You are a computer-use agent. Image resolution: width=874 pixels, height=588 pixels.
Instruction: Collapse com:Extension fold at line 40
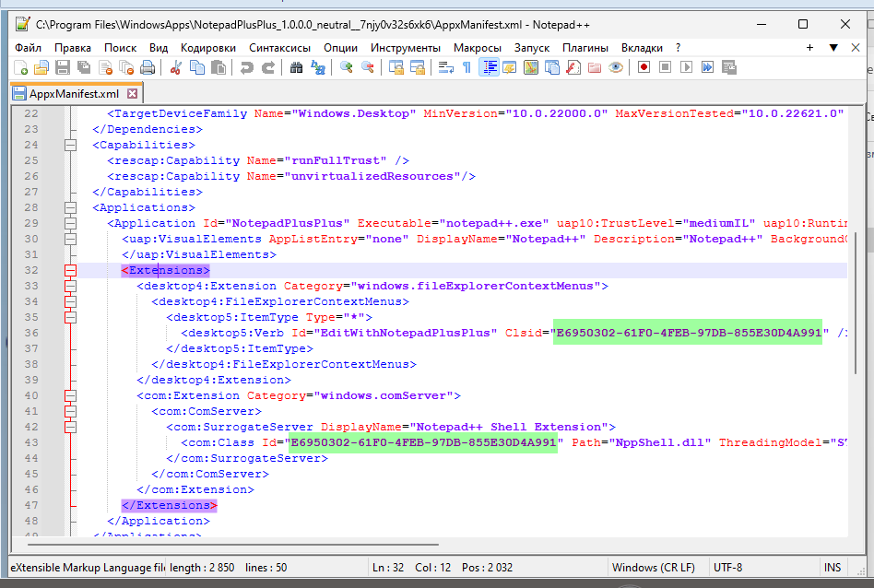70,395
